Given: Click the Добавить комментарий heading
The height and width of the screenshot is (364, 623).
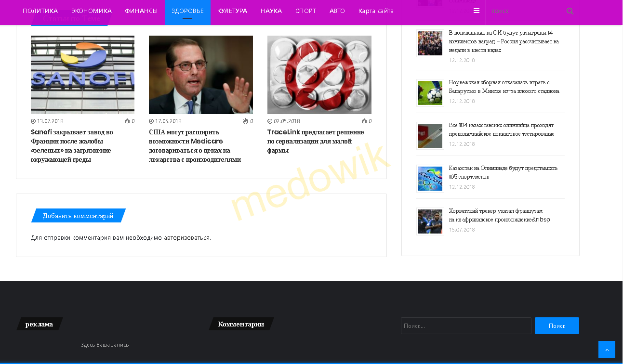Looking at the screenshot, I should click(78, 216).
